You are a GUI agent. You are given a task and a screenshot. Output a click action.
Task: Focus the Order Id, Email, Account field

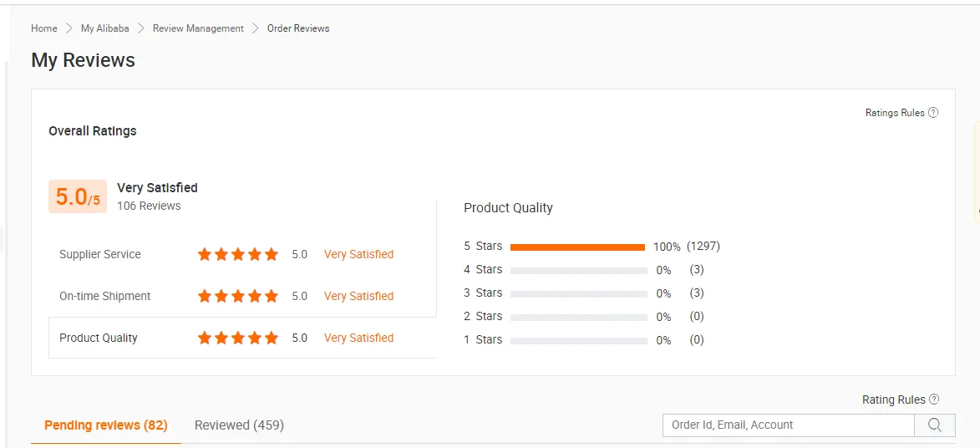(788, 425)
